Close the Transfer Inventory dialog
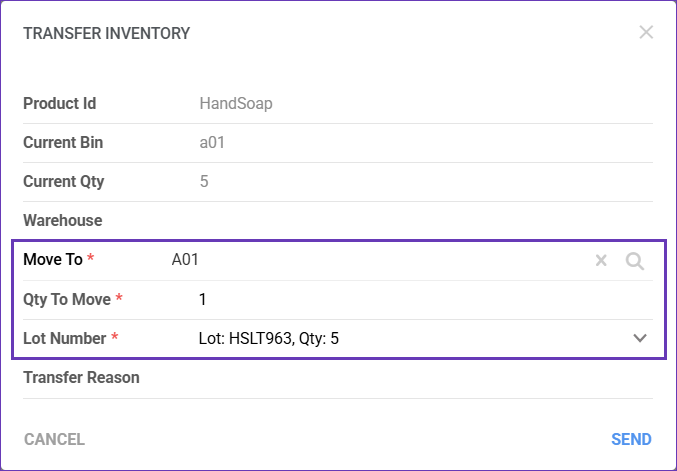This screenshot has height=471, width=677. coord(646,32)
